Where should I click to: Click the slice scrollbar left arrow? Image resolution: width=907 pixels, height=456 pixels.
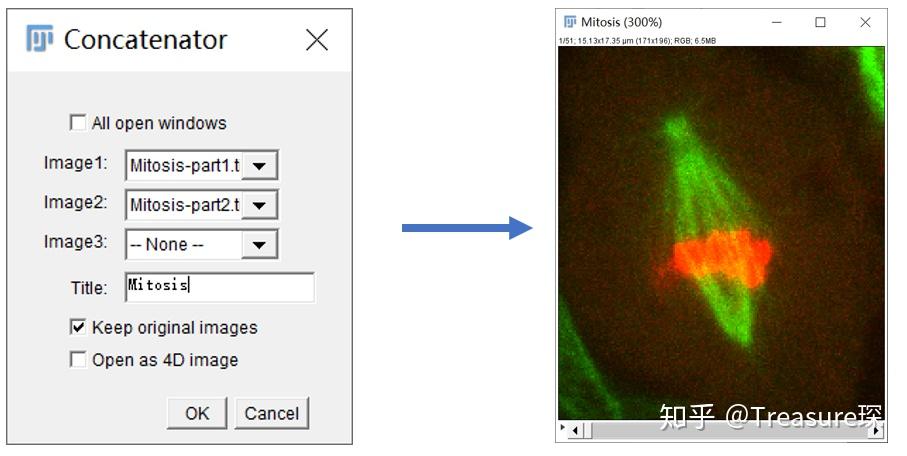tap(574, 431)
